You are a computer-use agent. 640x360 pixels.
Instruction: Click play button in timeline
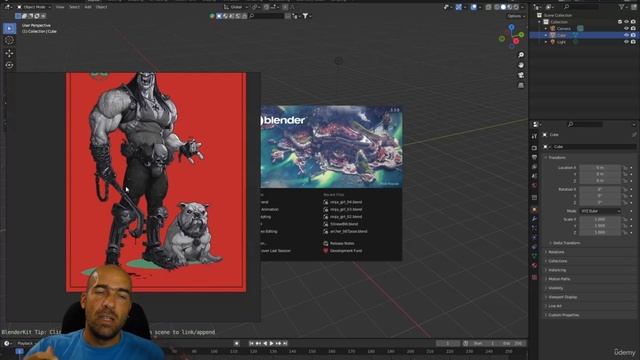click(271, 343)
